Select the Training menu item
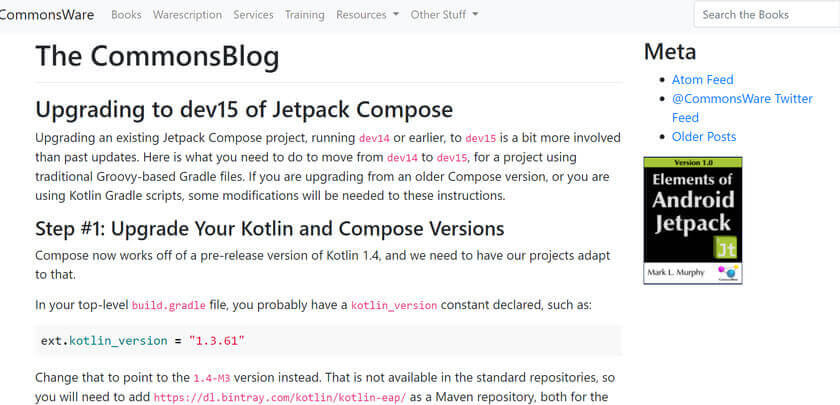Image resolution: width=840 pixels, height=405 pixels. tap(305, 15)
